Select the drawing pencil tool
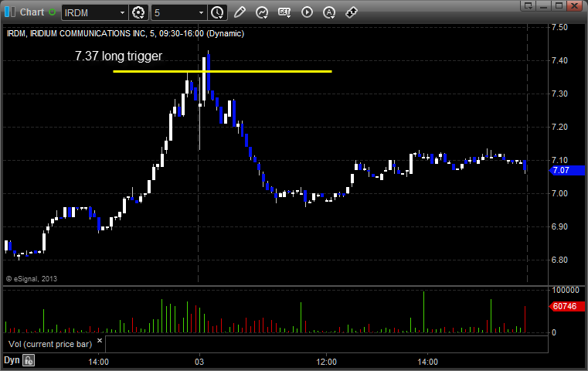This screenshot has width=588, height=371. [x=240, y=12]
